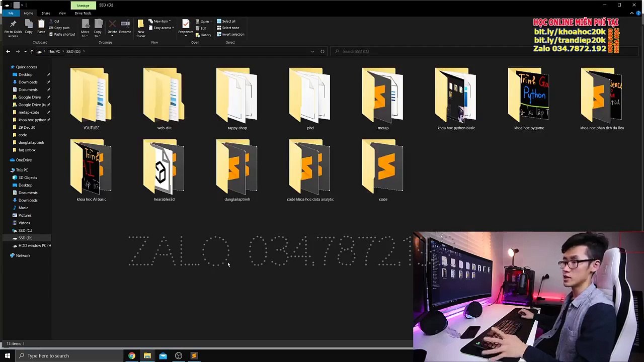644x362 pixels.
Task: Click the Forward navigation arrow
Action: (18, 51)
